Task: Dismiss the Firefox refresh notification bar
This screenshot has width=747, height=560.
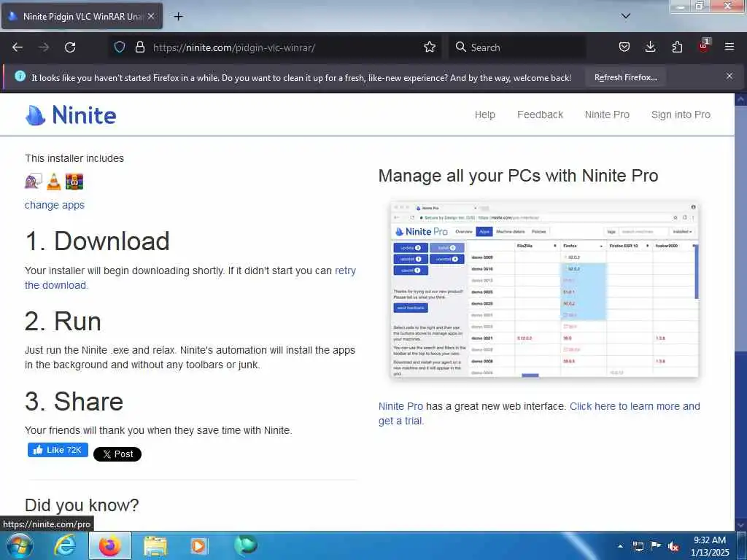Action: tap(729, 76)
